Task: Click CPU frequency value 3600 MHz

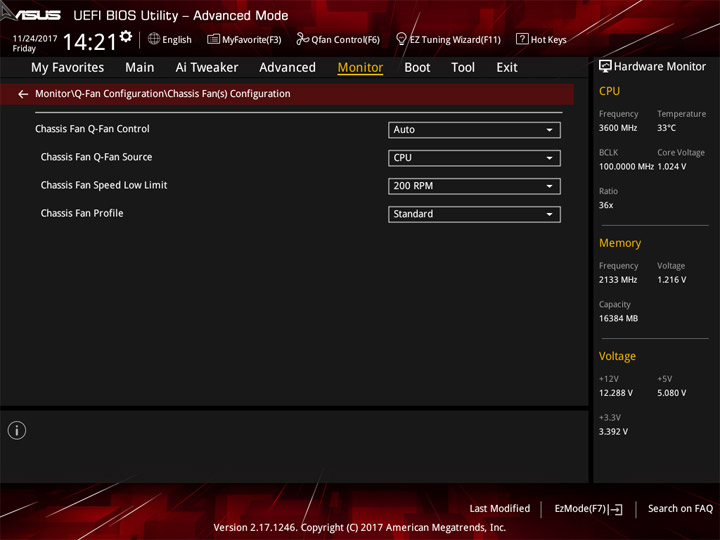Action: tap(618, 128)
